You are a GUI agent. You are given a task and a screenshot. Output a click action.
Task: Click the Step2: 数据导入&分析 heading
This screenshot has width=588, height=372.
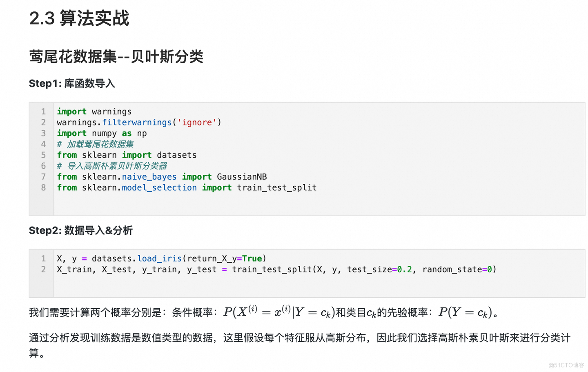80,231
